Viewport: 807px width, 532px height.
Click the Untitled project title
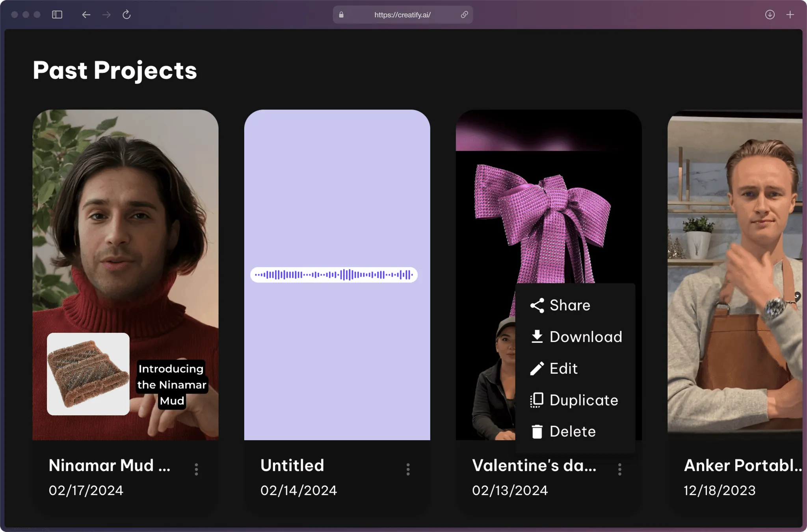tap(292, 465)
